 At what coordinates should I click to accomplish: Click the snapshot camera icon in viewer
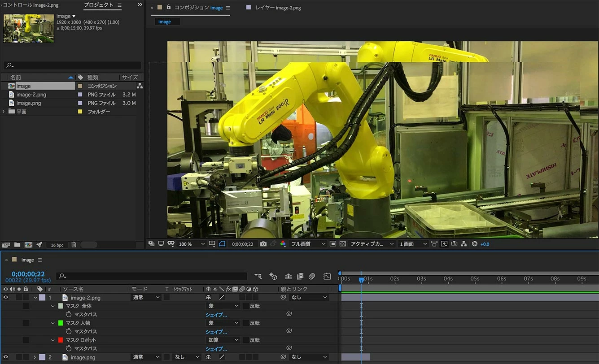point(263,244)
